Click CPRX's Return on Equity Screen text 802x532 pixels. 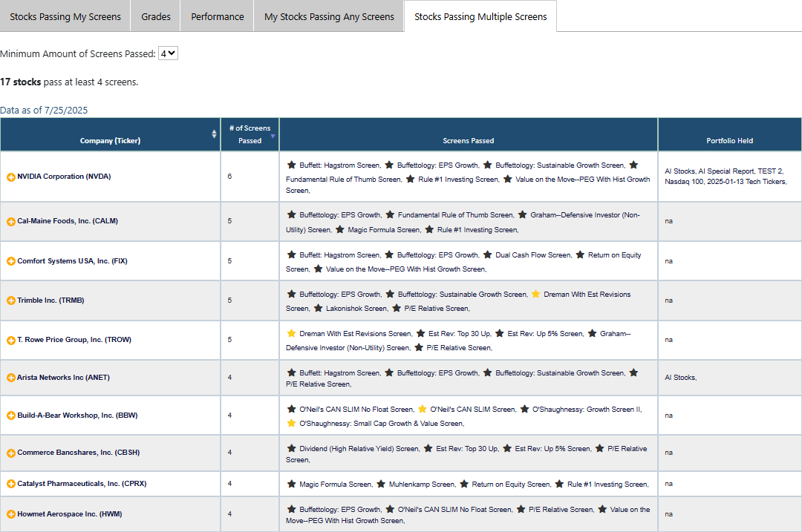[x=512, y=484]
